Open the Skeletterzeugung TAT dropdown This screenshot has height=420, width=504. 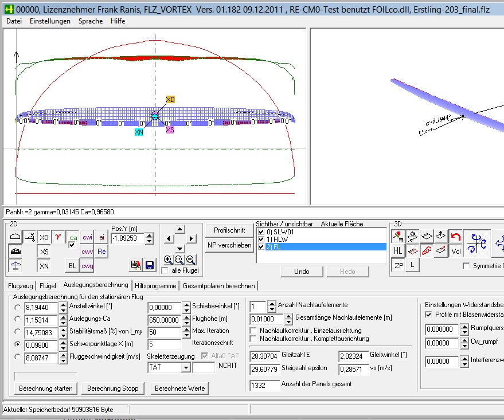[185, 367]
